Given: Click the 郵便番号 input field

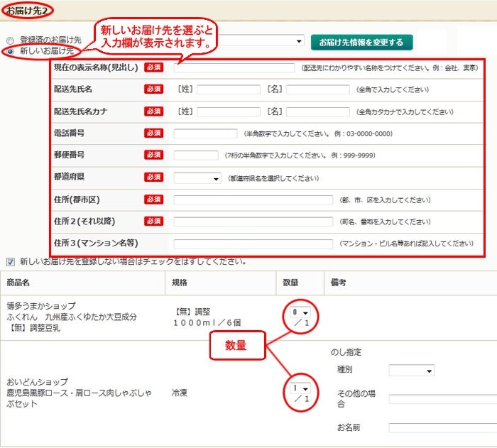Looking at the screenshot, I should coord(195,155).
